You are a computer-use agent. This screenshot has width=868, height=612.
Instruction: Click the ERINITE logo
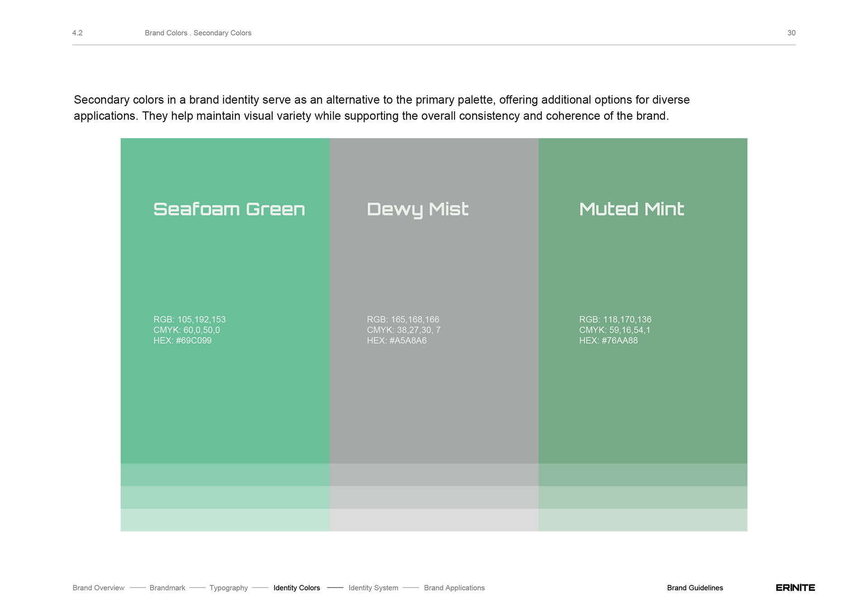pos(795,588)
